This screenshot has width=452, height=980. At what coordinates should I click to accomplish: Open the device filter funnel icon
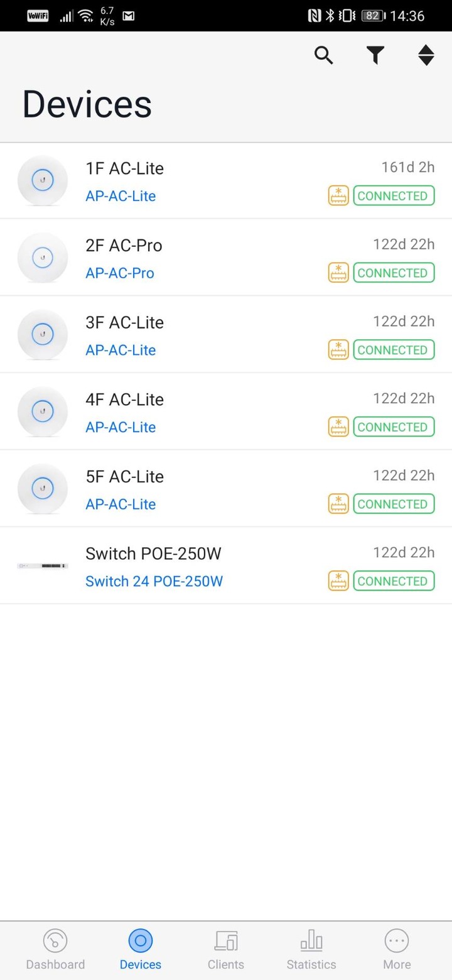pyautogui.click(x=375, y=56)
